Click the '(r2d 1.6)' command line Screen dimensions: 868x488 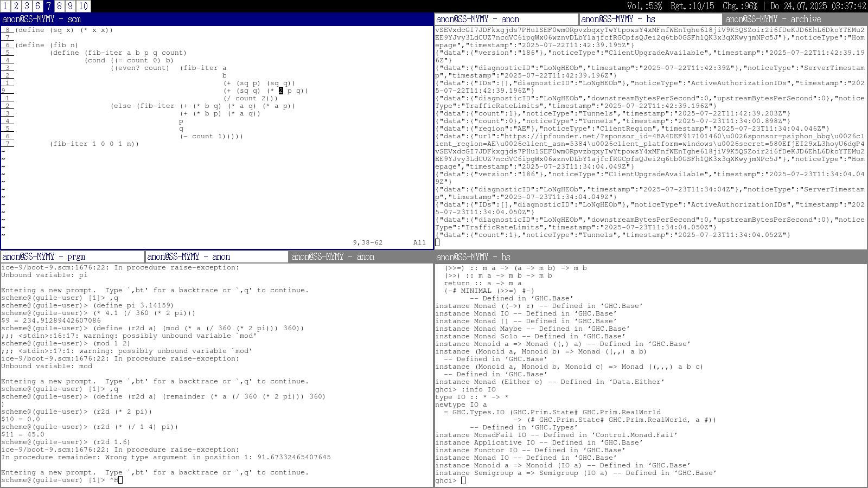pyautogui.click(x=66, y=442)
